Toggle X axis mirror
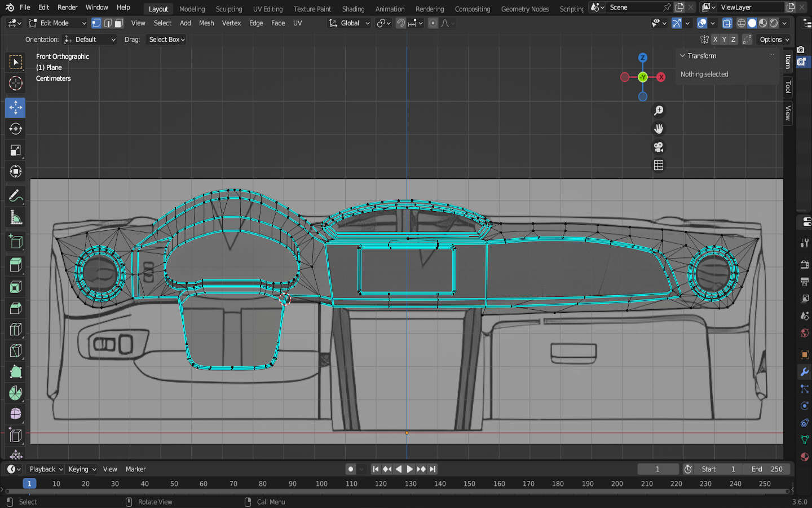This screenshot has height=508, width=812. click(x=715, y=40)
